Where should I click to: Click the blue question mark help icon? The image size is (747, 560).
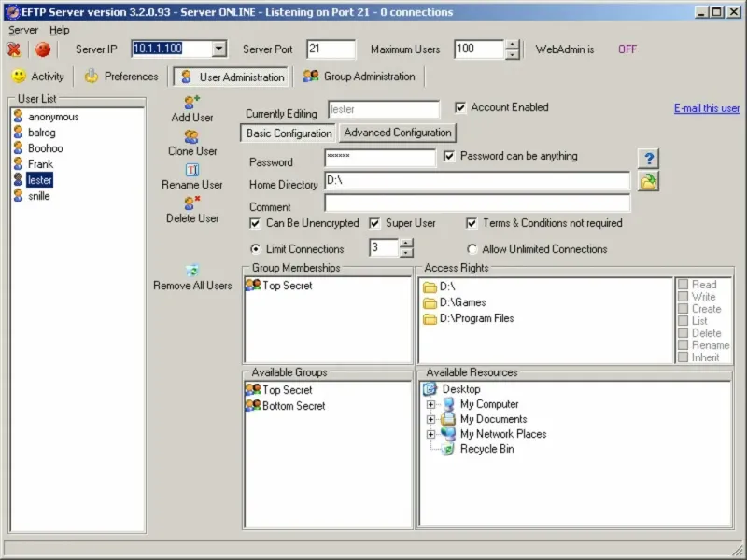[x=648, y=159]
